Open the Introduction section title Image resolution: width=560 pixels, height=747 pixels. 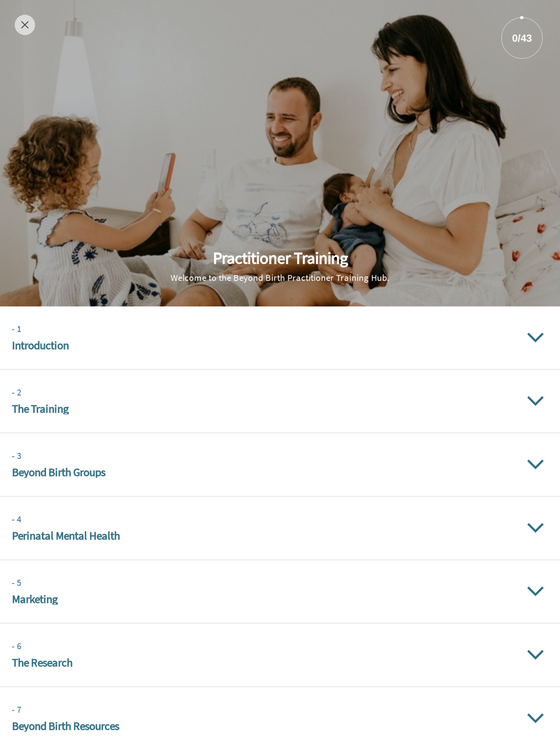[x=40, y=345]
